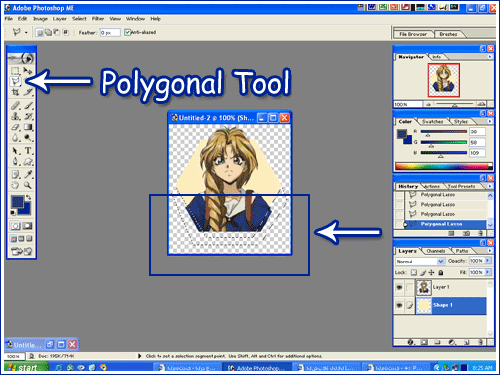Reset to default black and white colors
500x375 pixels.
[x=13, y=213]
